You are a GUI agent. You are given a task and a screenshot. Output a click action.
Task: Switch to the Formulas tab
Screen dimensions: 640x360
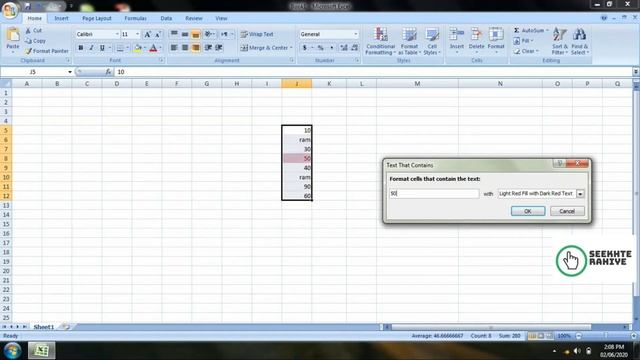click(135, 18)
